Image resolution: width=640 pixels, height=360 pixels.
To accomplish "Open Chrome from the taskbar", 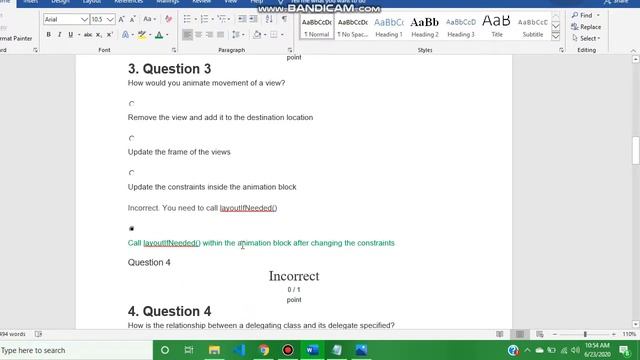I will [x=264, y=350].
